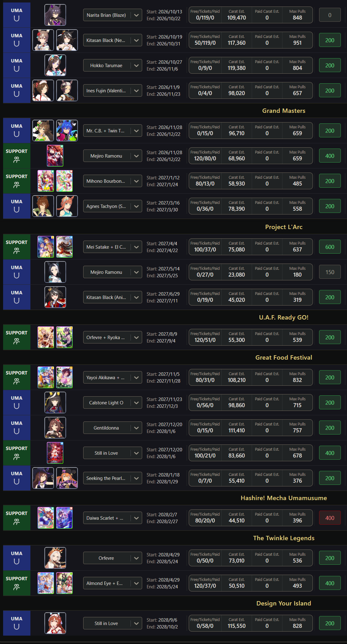Click the Calstone Light O character portrait
The image size is (347, 644).
click(55, 402)
